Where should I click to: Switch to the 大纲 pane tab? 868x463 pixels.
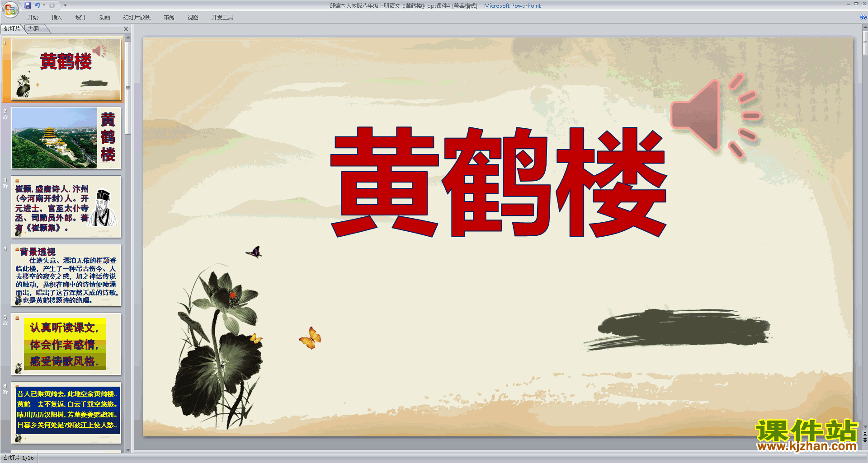[x=33, y=29]
